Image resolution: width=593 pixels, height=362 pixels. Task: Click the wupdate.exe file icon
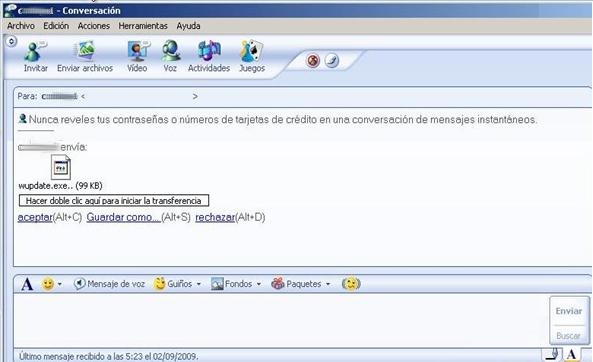click(x=61, y=167)
